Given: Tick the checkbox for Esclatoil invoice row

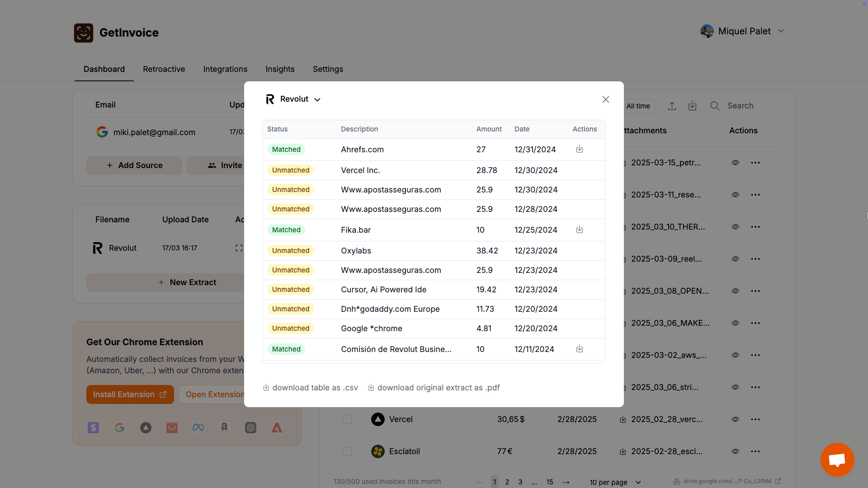Looking at the screenshot, I should coord(347,451).
